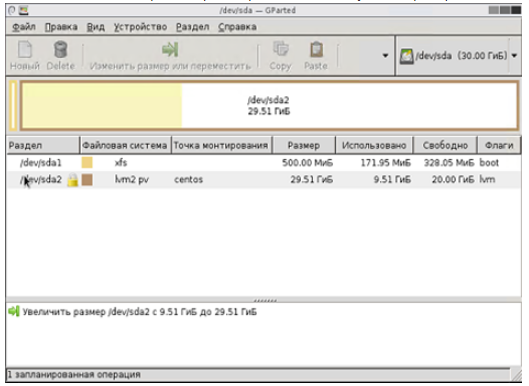
Task: Click the xfs filesystem cell
Action: click(121, 163)
